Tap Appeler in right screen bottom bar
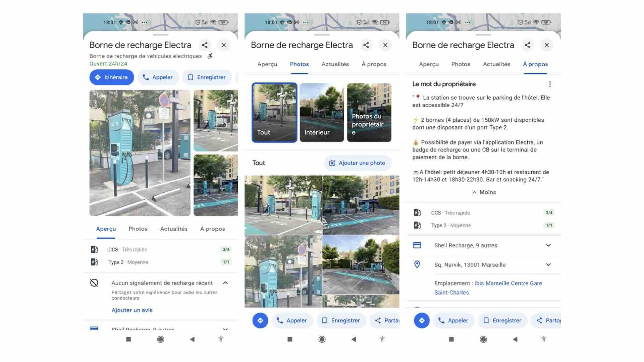This screenshot has height=362, width=644. coord(453,321)
